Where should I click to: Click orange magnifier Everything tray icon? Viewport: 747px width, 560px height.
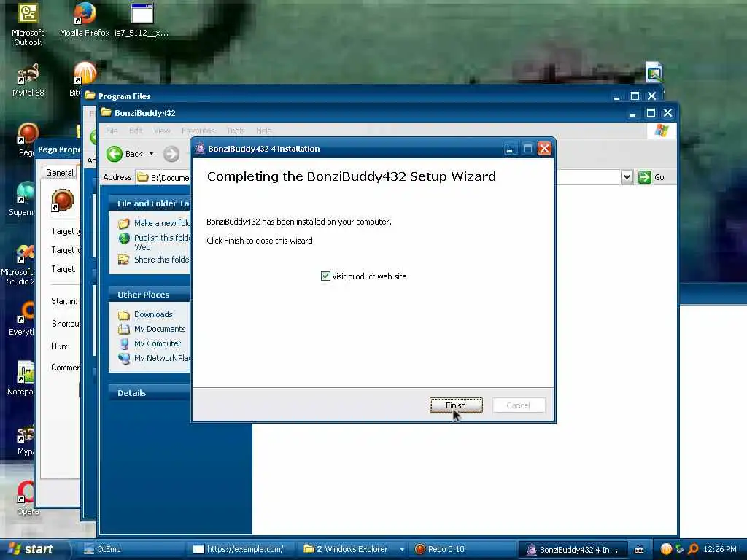click(693, 550)
